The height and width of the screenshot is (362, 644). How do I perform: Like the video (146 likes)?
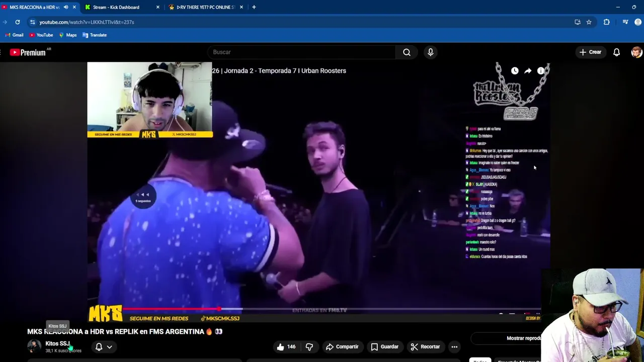click(x=286, y=347)
